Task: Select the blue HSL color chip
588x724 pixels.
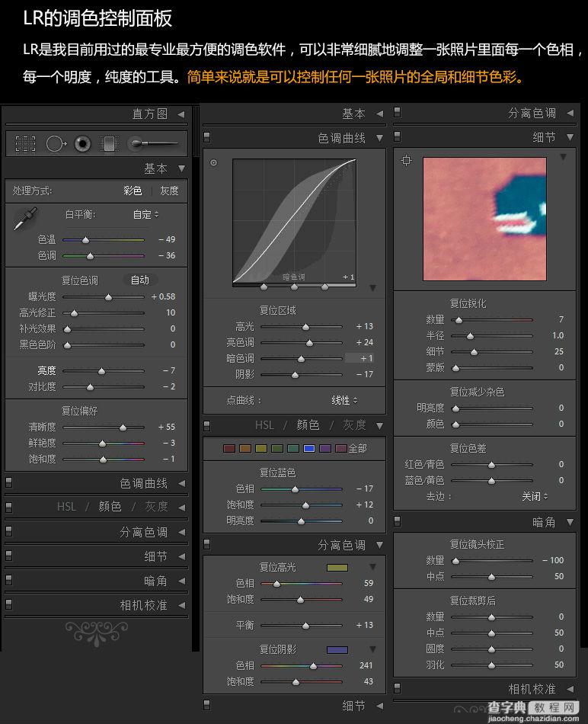Action: [x=309, y=448]
